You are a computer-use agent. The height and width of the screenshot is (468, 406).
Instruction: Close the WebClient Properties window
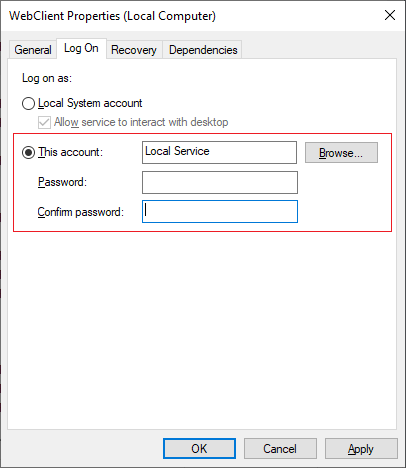click(x=390, y=15)
